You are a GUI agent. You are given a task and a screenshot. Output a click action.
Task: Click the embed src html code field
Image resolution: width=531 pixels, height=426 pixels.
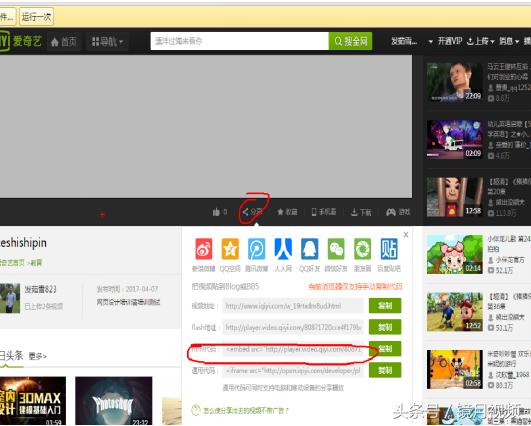pos(293,349)
